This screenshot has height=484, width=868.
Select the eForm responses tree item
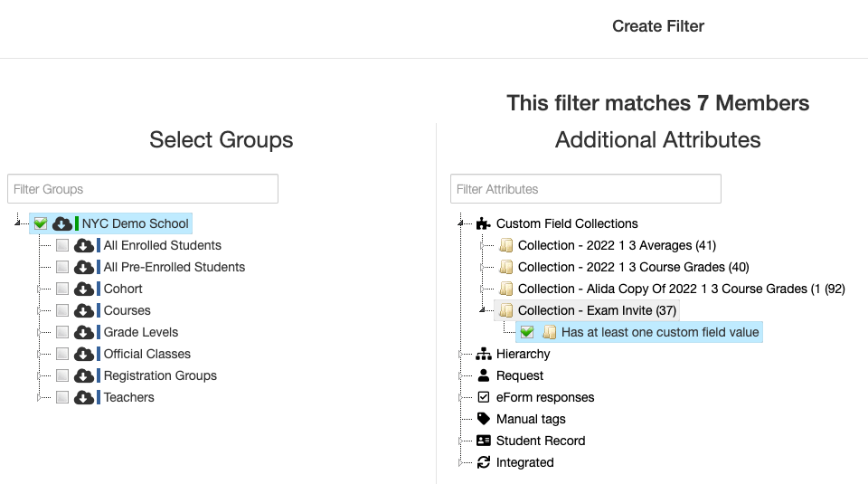[544, 398]
